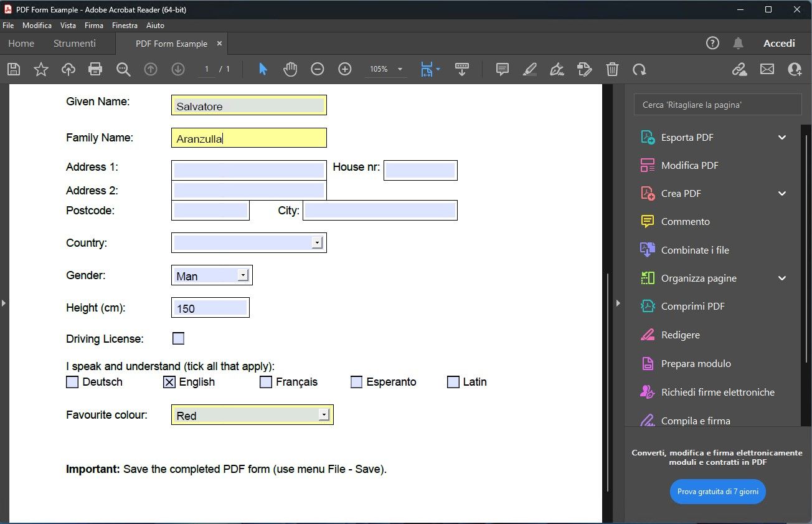Screen dimensions: 812x524
Task: Check the Driving License checkbox
Action: [178, 338]
